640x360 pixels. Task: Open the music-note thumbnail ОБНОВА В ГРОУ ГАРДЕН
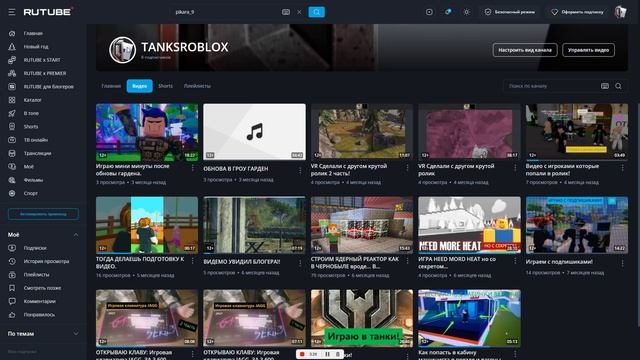(x=254, y=132)
